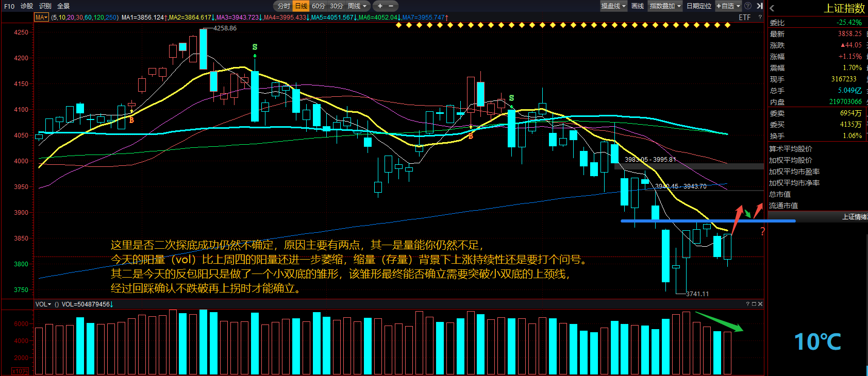
Task: Switch chart period to 分时
Action: (284, 6)
